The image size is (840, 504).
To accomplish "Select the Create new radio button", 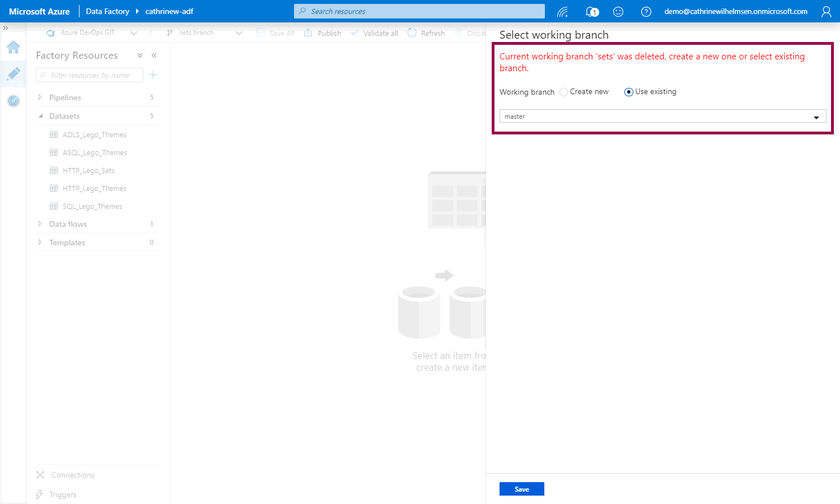I will coord(564,92).
